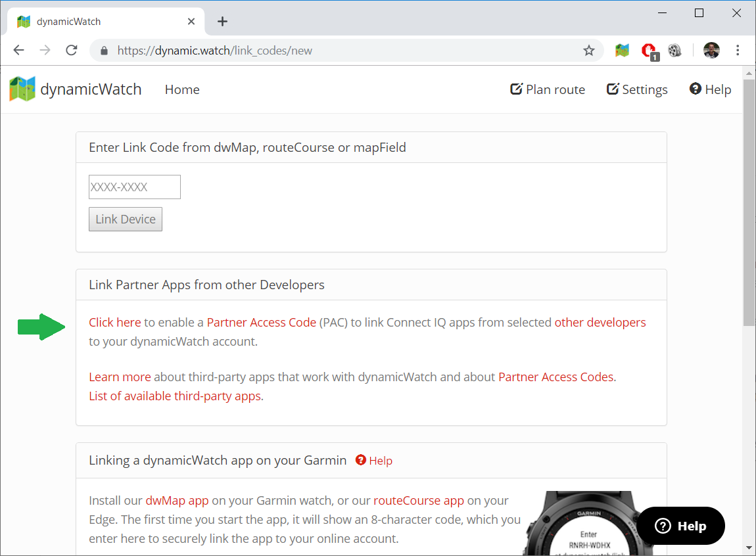The width and height of the screenshot is (756, 556).
Task: Click into the XXXX-XXXX link code field
Action: 135,187
